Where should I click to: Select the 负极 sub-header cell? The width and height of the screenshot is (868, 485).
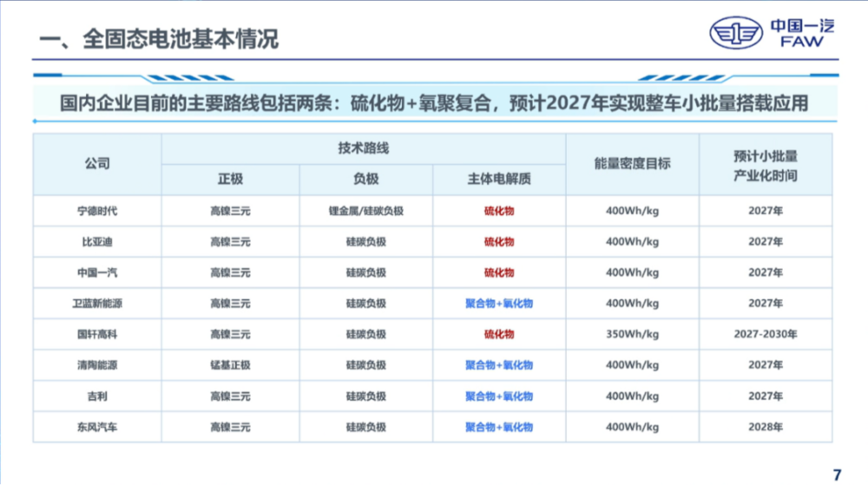click(x=366, y=180)
